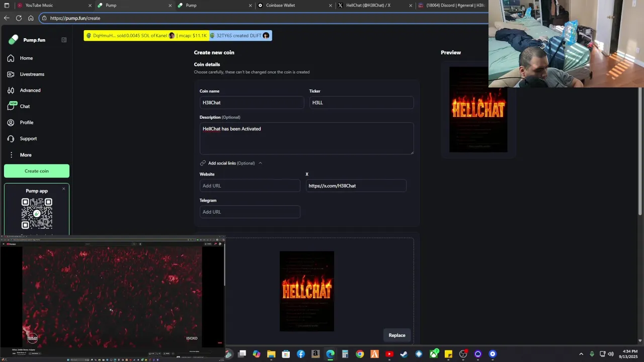Click the Pump app QR code

[37, 213]
